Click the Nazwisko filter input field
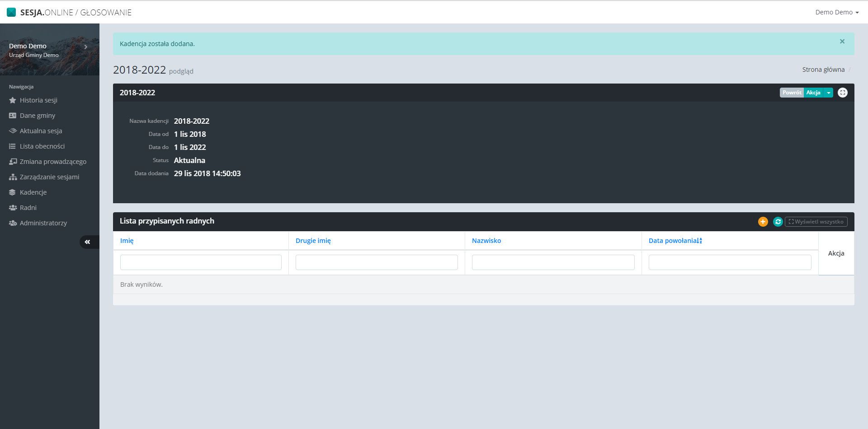 tap(553, 262)
